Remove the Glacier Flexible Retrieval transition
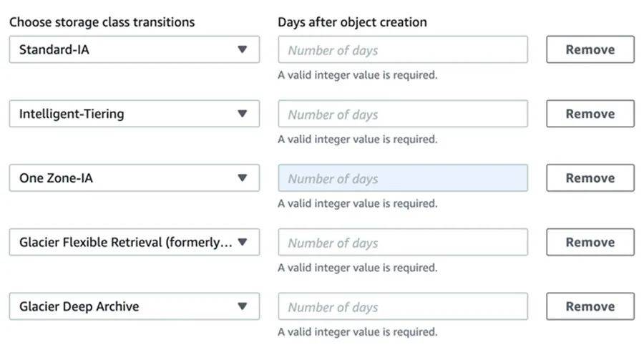Screen dimensions: 644x345 (590, 242)
